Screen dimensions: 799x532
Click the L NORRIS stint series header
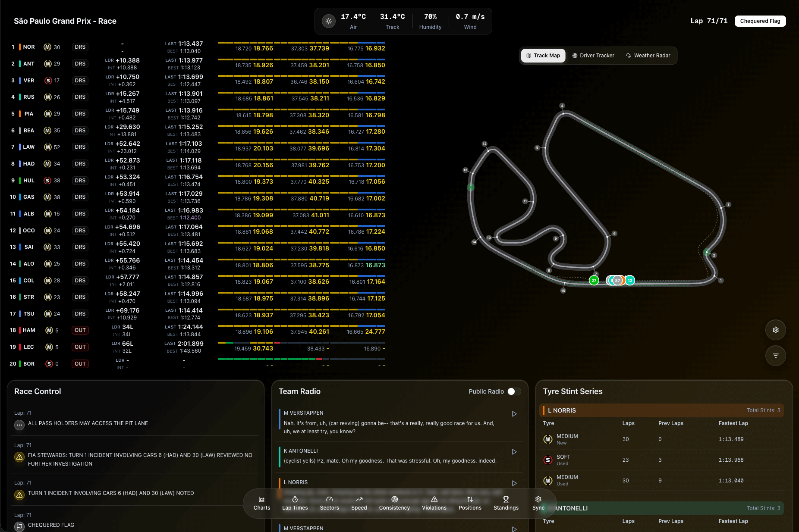pos(662,410)
